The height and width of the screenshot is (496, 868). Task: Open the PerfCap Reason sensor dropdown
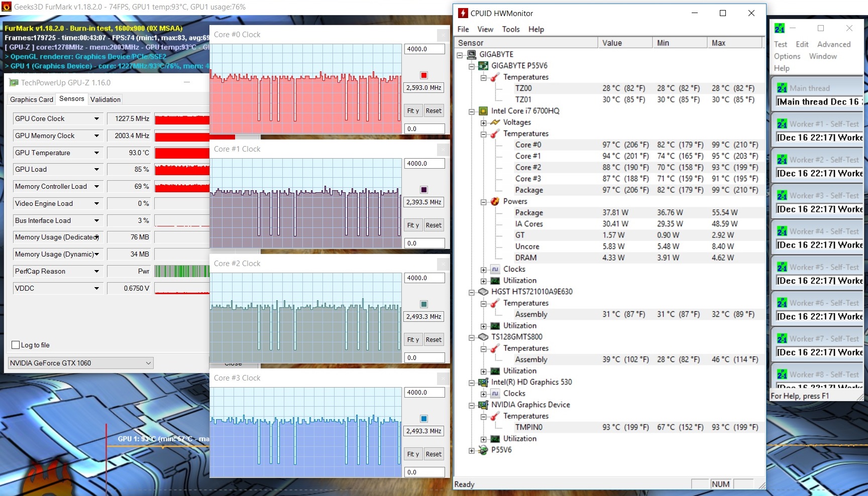pyautogui.click(x=96, y=271)
